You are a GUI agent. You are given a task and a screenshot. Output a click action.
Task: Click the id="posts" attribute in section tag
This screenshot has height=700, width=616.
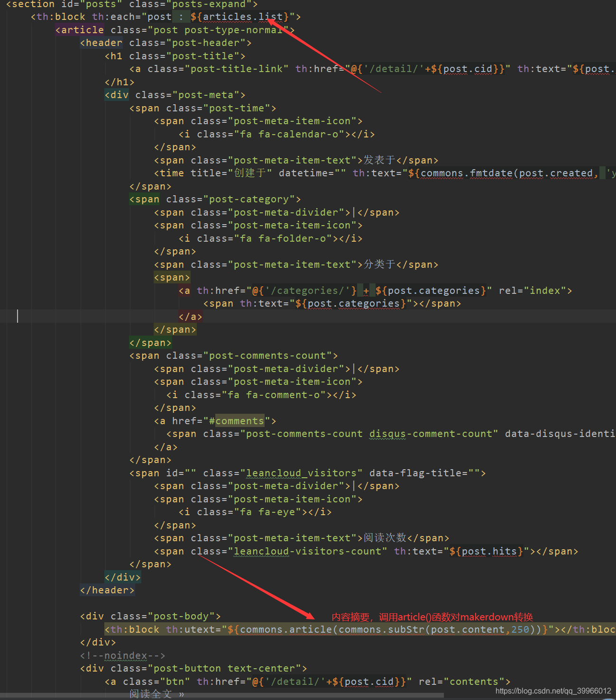coord(92,4)
